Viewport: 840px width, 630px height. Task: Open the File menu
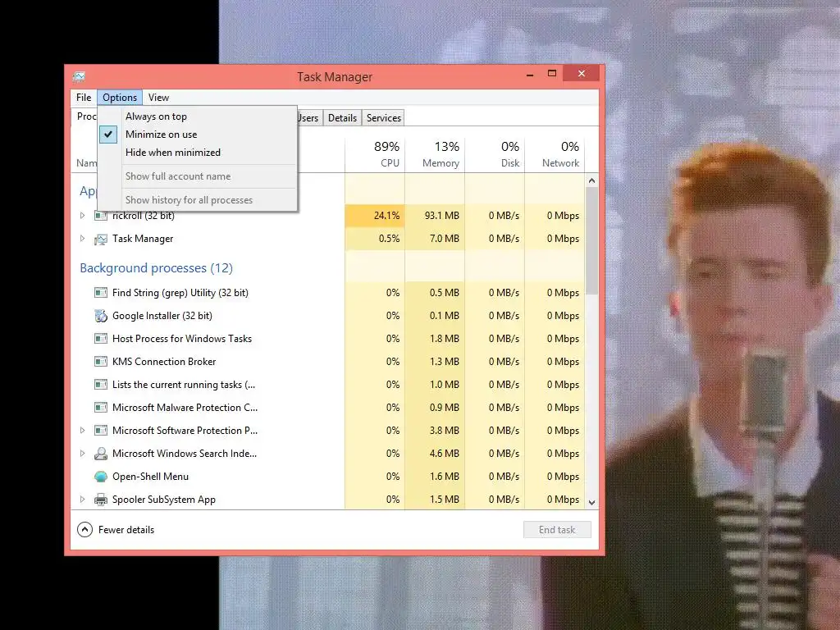pyautogui.click(x=84, y=98)
